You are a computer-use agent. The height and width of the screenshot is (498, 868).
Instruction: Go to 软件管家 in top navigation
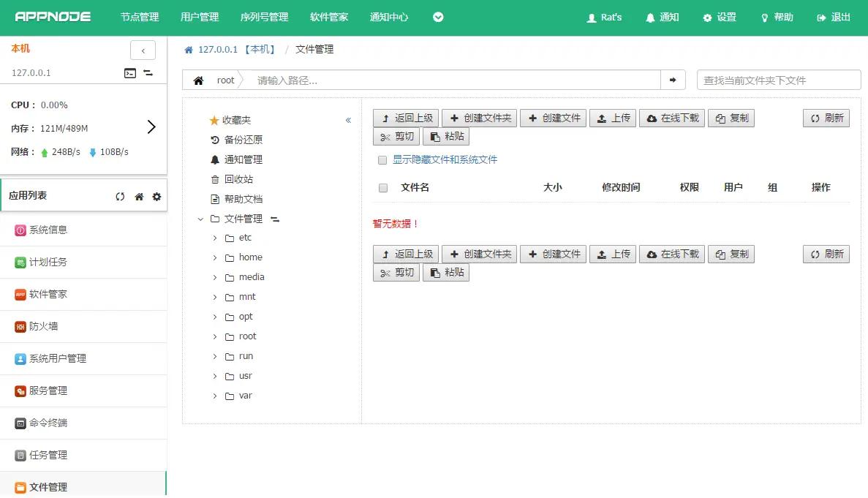(329, 18)
